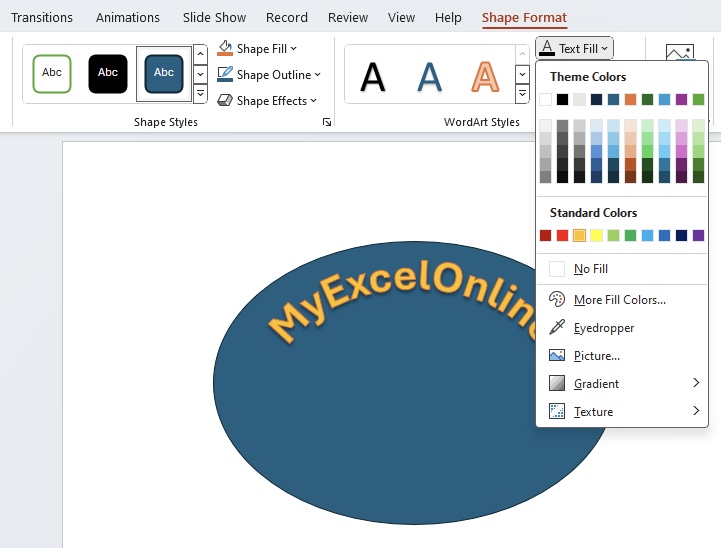721x548 pixels.
Task: Select the purple theme color swatch
Action: point(681,99)
